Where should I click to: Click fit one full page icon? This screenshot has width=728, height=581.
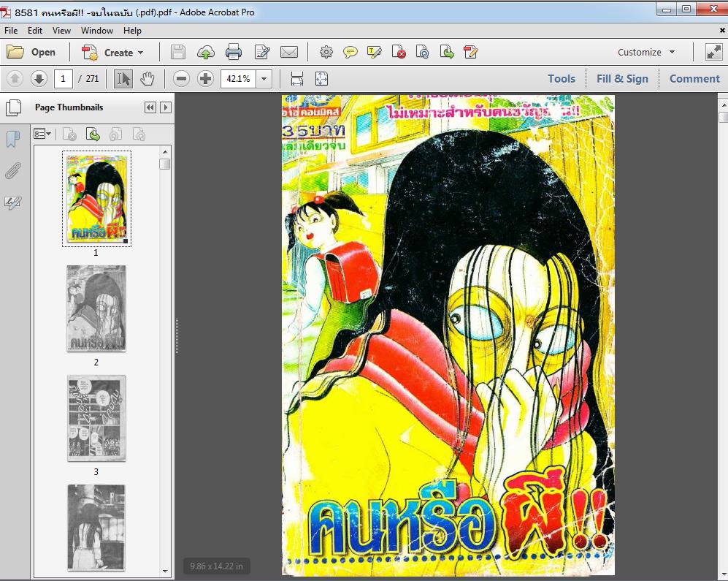click(321, 78)
